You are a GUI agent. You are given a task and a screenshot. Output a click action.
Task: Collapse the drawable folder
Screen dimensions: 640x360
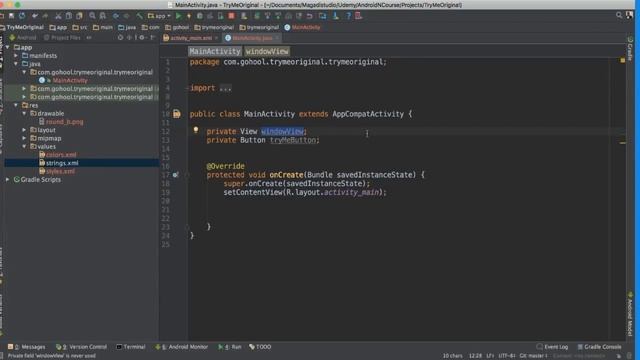point(24,113)
